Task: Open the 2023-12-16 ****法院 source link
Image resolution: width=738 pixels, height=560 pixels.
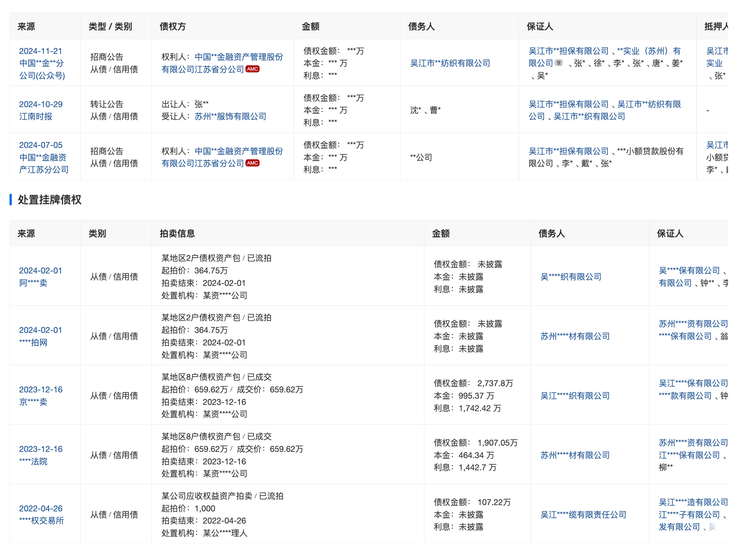Action: [x=41, y=455]
